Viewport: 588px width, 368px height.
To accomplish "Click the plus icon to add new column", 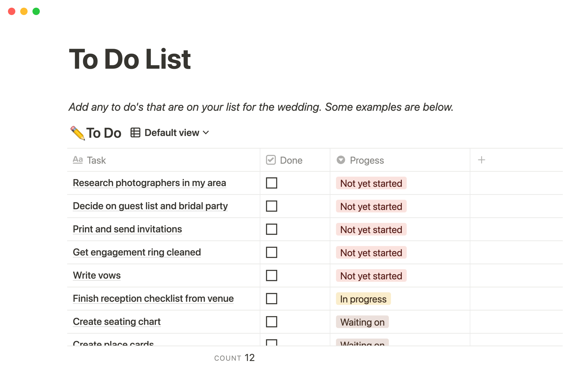I will click(x=481, y=160).
